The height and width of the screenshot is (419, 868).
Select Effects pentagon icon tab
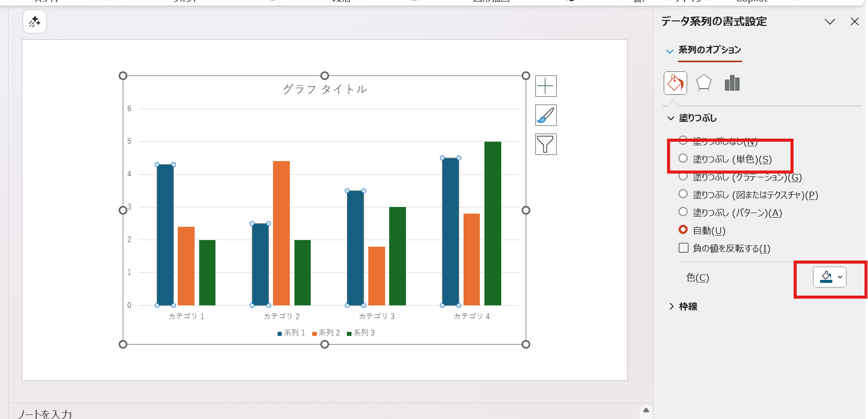pyautogui.click(x=703, y=83)
